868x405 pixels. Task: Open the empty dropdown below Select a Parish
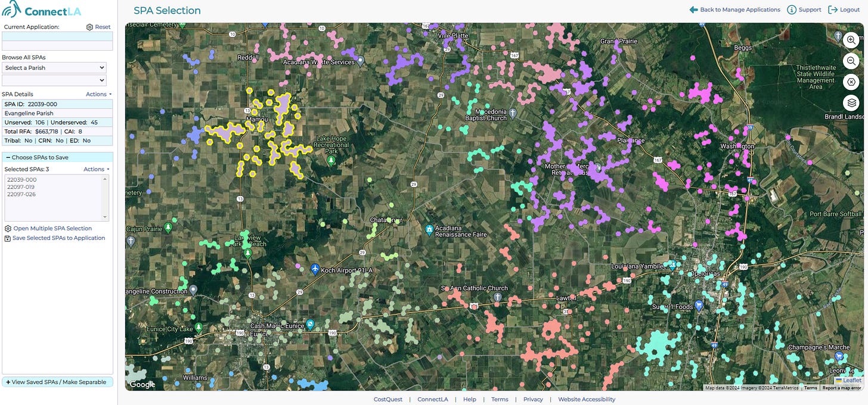click(x=54, y=80)
